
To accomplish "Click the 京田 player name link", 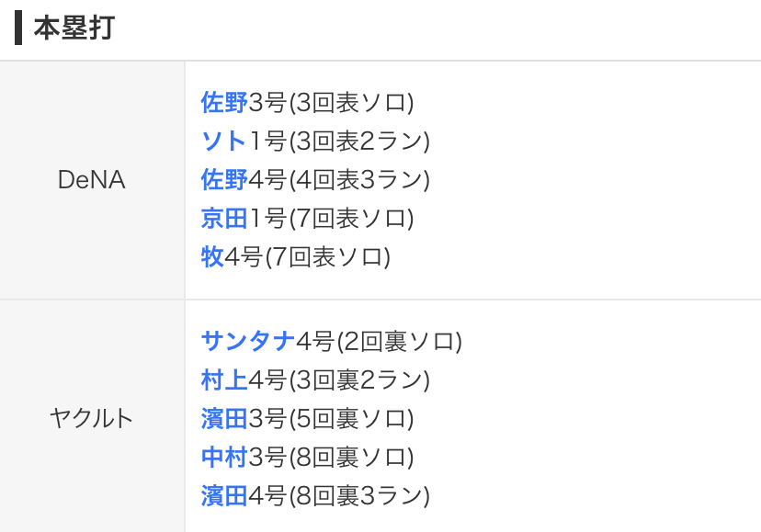I will [224, 219].
